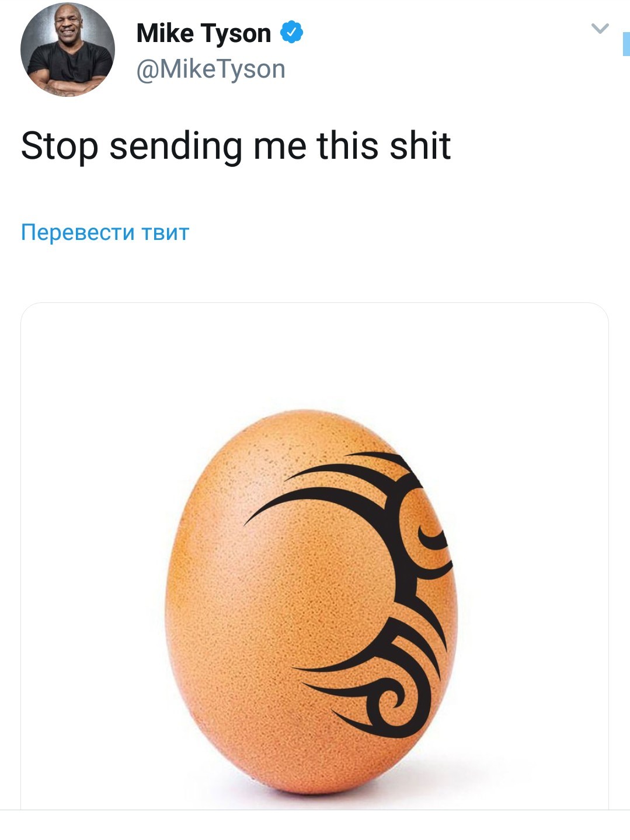The width and height of the screenshot is (630, 840).
Task: Open the @MikeTyson handle
Action: (x=211, y=69)
